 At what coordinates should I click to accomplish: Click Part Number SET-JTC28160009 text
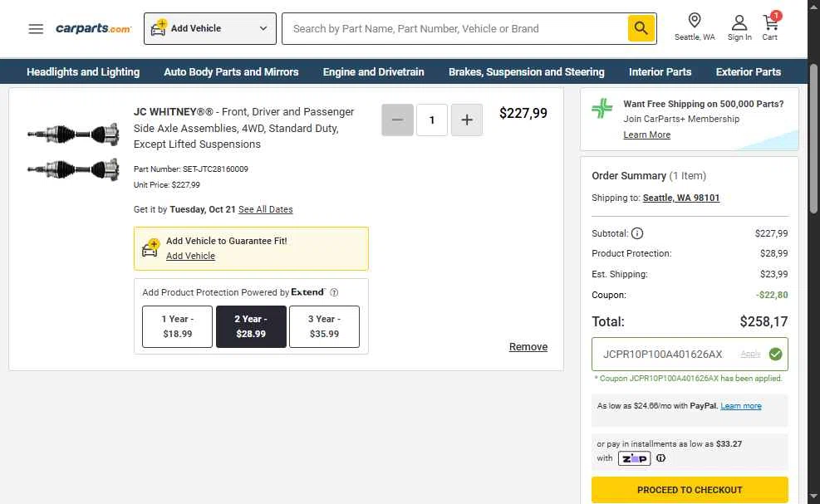point(191,169)
